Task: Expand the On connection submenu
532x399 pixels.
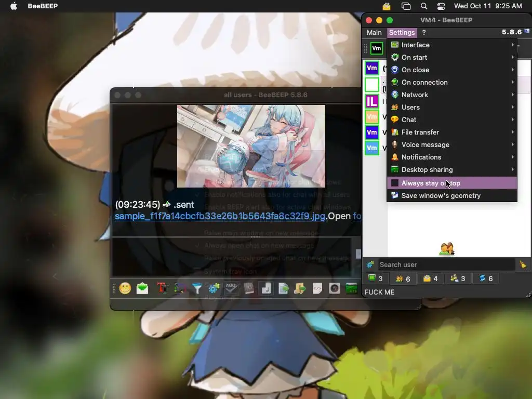Action: (452, 82)
